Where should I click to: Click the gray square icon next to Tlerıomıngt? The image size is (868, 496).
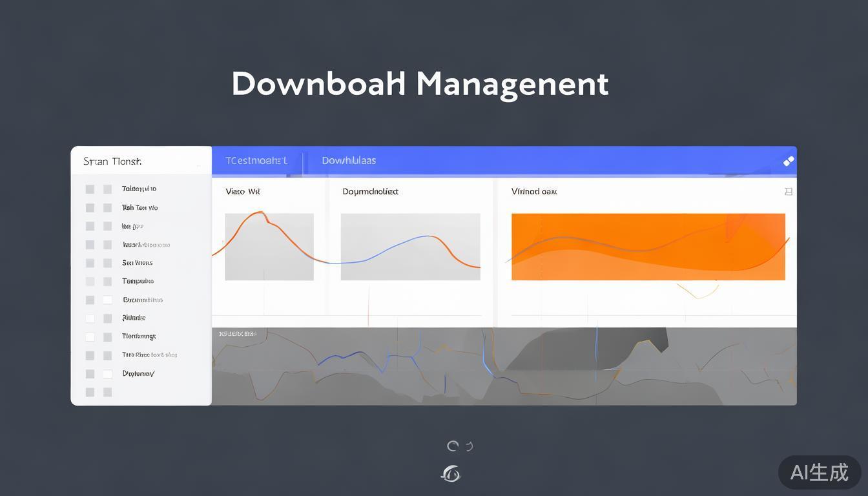107,336
